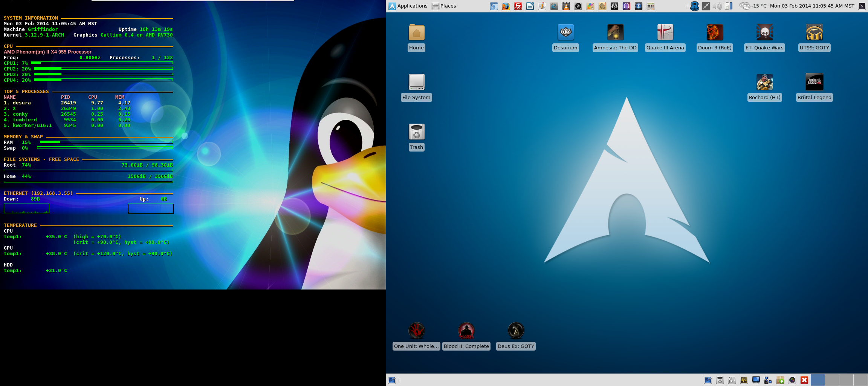Start Quake III Arena from desktop
Image resolution: width=868 pixels, height=386 pixels.
(x=665, y=38)
